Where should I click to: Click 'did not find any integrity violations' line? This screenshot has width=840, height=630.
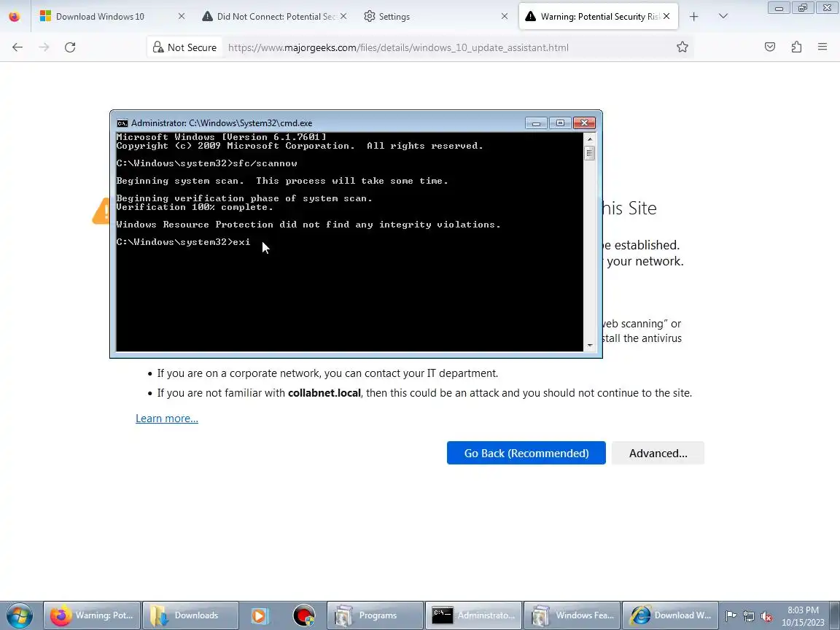[x=308, y=225]
